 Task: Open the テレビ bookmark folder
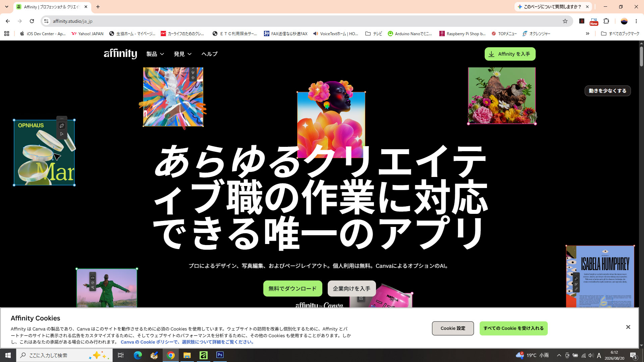click(x=374, y=34)
